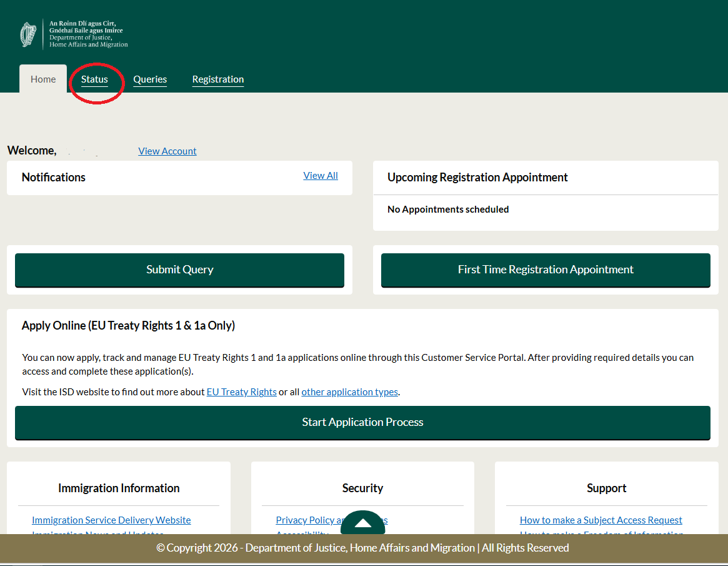The height and width of the screenshot is (566, 728).
Task: Click the Welcome greeting text
Action: (32, 151)
